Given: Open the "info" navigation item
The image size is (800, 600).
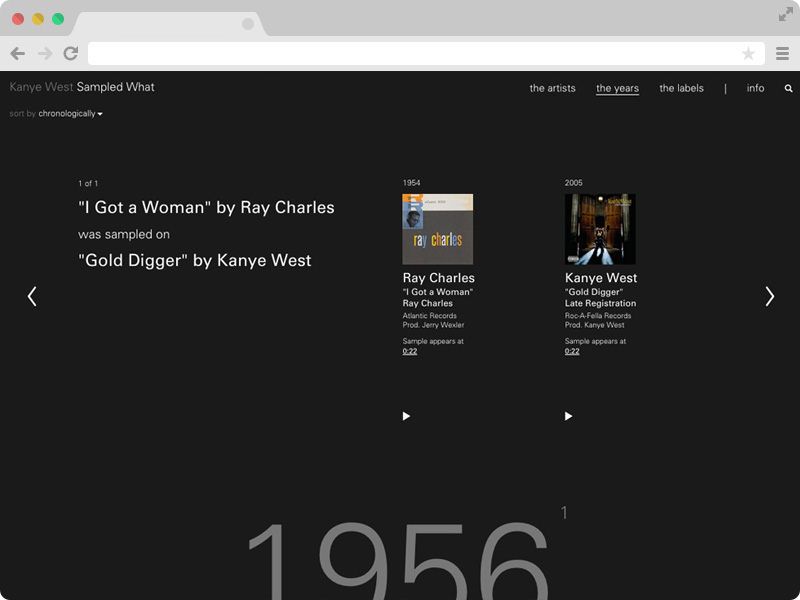Looking at the screenshot, I should [755, 88].
